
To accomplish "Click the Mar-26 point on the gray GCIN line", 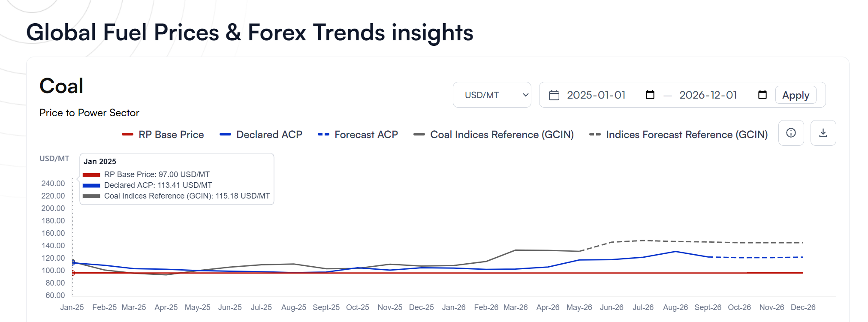I will point(515,250).
